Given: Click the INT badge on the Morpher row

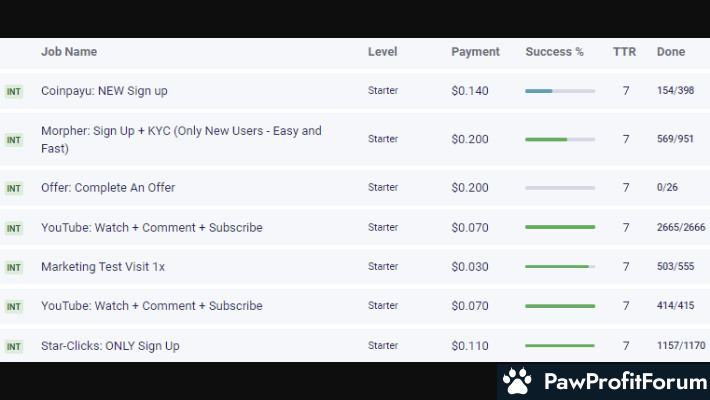Looking at the screenshot, I should 14,140.
